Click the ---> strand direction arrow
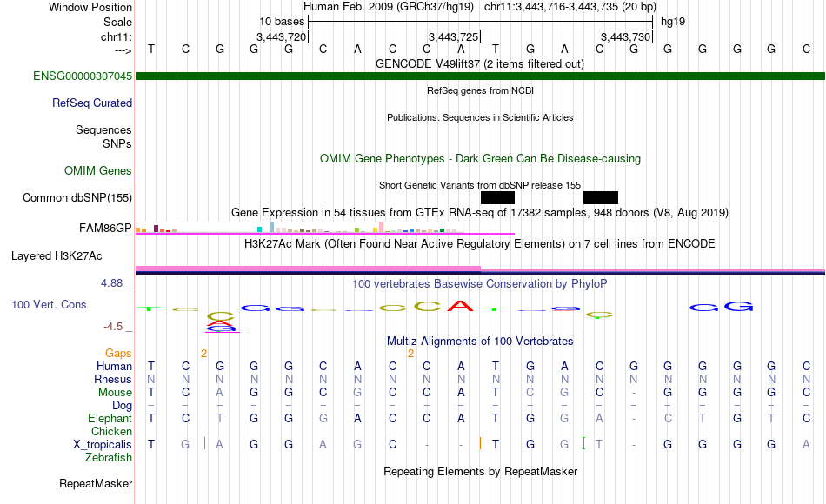This screenshot has width=826, height=504. 123,50
